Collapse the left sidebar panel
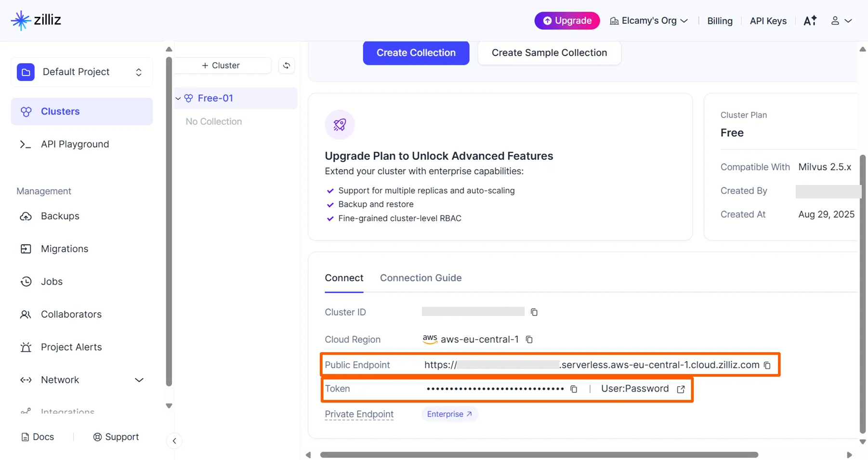Screen dimensions: 868x460 [x=174, y=441]
